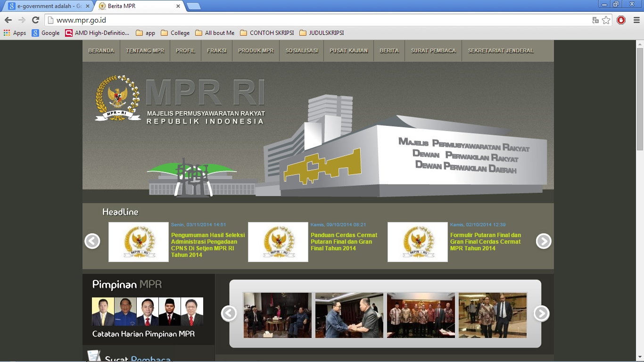The height and width of the screenshot is (362, 644).
Task: Open gallery photo of two men handshaking
Action: click(349, 315)
